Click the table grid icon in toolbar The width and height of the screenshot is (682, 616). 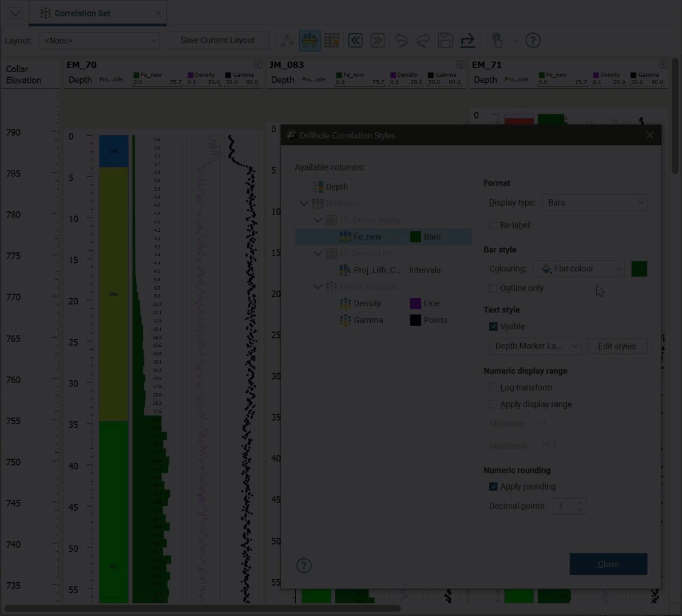tap(332, 41)
